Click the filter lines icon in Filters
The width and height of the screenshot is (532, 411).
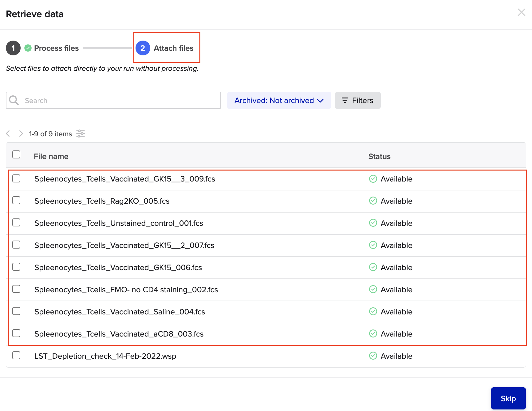click(x=345, y=100)
